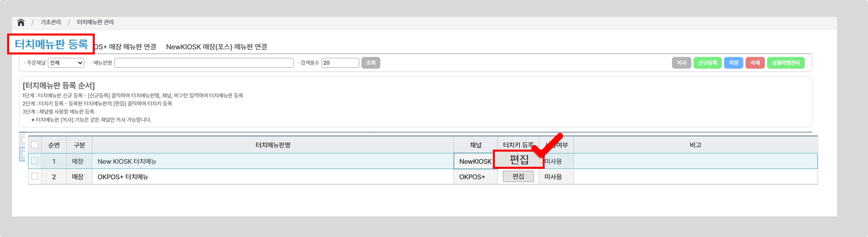Image resolution: width=868 pixels, height=237 pixels.
Task: Click the 검색줄수 input field
Action: click(x=340, y=63)
